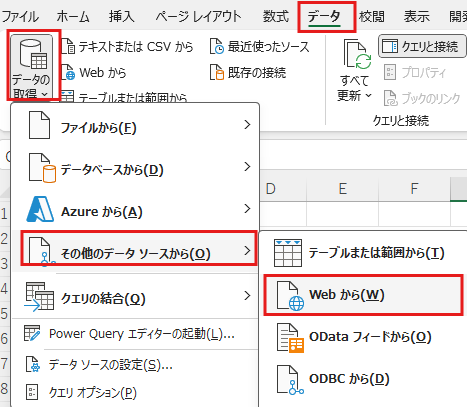This screenshot has width=467, height=407.
Task: Click the データ ソースの設定 gear icon
Action: pyautogui.click(x=33, y=364)
